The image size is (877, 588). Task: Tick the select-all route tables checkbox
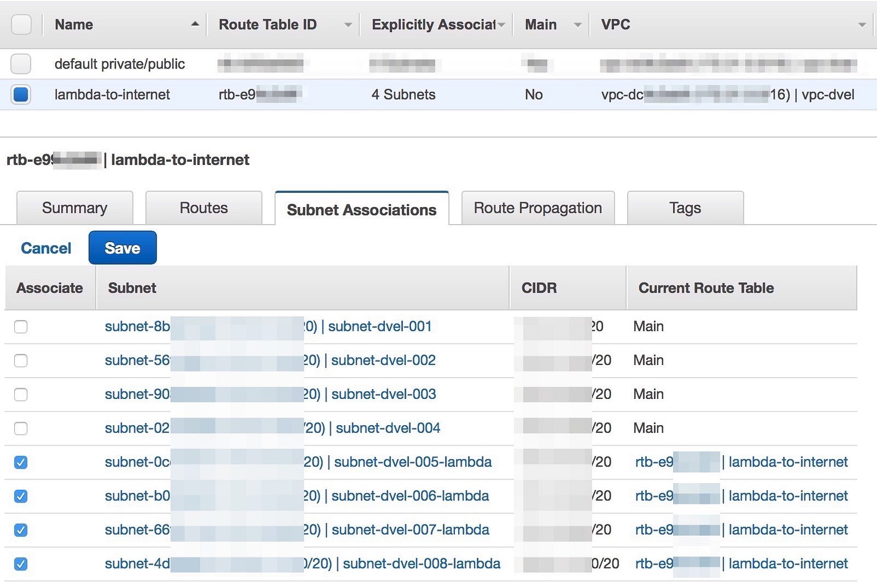[21, 25]
